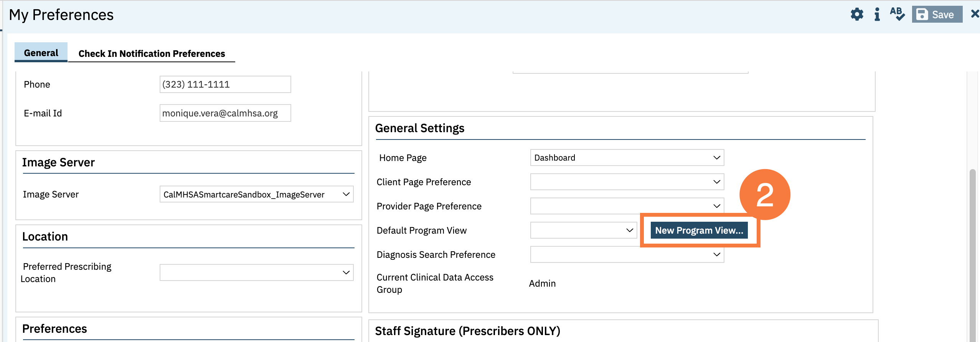Click the Image Server dropdown chevron arrow
The width and height of the screenshot is (980, 342).
(x=346, y=194)
